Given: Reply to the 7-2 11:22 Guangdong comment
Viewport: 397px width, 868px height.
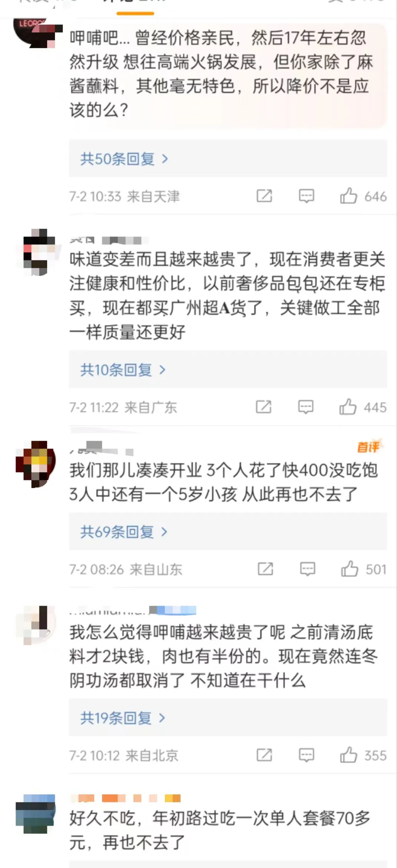Looking at the screenshot, I should [x=306, y=407].
